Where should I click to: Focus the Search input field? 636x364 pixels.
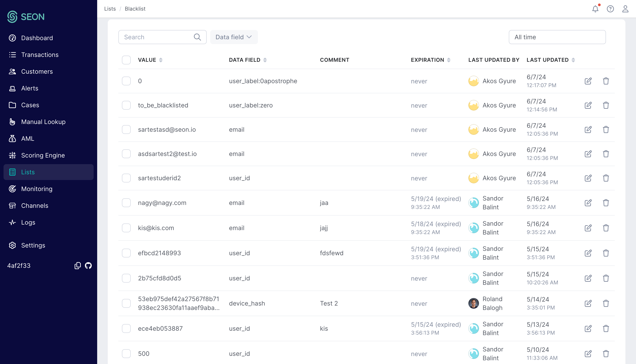162,37
